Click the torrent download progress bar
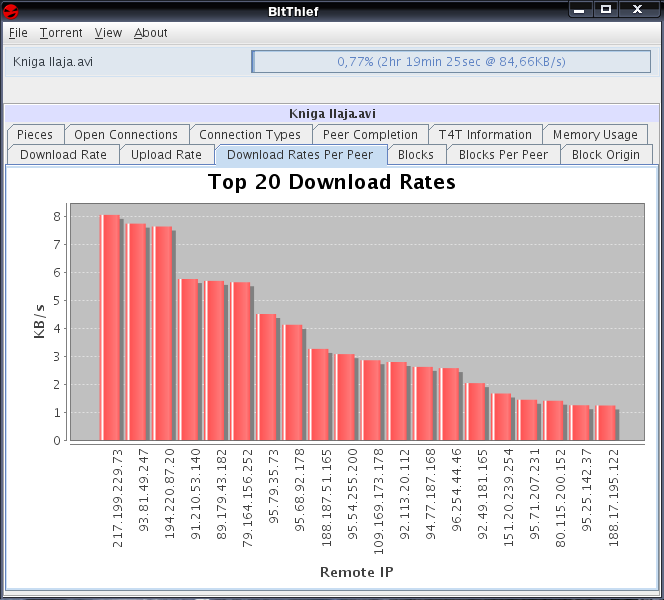This screenshot has height=600, width=664. (x=451, y=62)
